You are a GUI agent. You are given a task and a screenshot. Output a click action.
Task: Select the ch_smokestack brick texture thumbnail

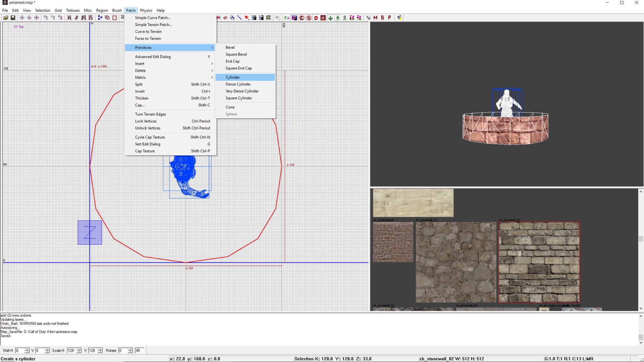click(x=393, y=242)
